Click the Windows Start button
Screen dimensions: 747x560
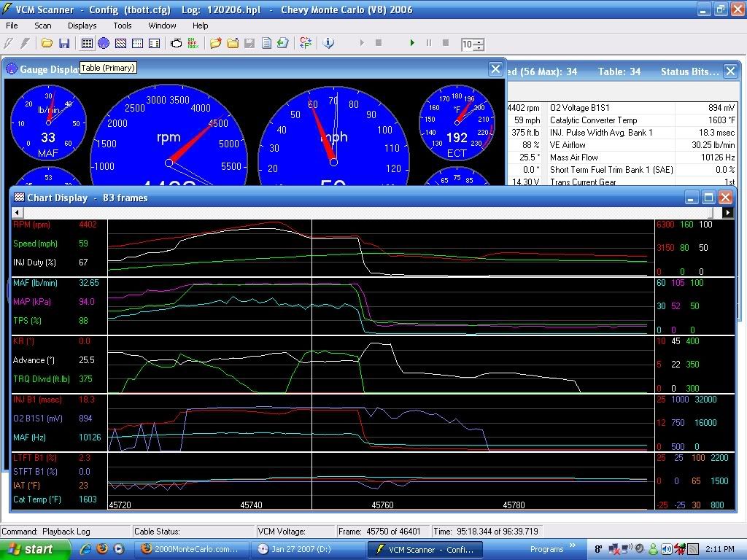tap(30, 549)
